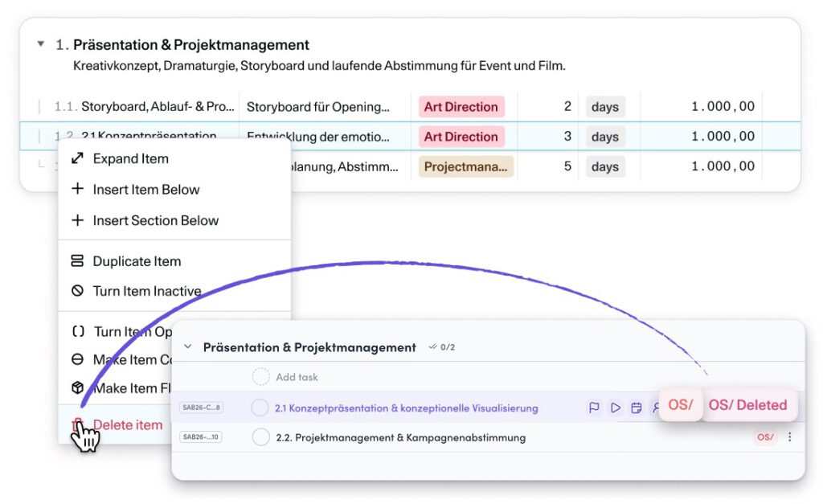The height and width of the screenshot is (504, 823).
Task: Click plus icon beside Insert Section Below
Action: (x=78, y=220)
